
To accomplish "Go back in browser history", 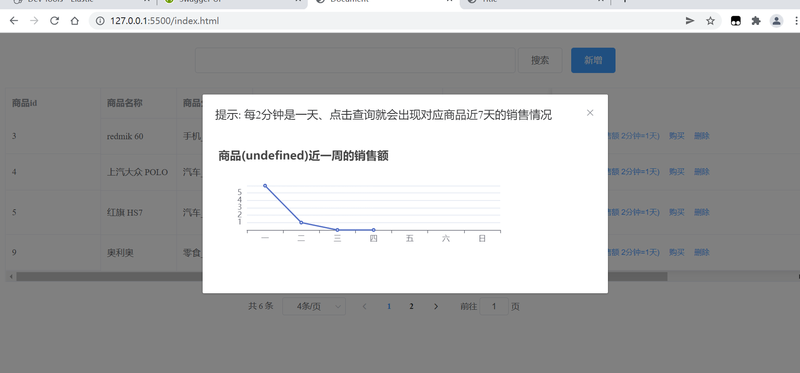I will pos(14,21).
